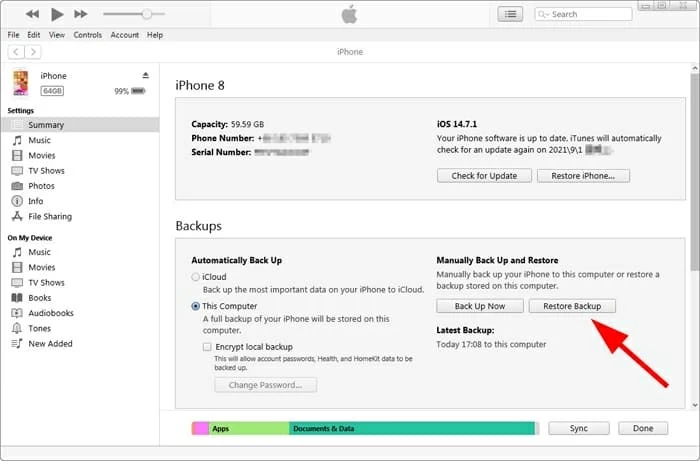The image size is (700, 461).
Task: Open the search field dropdown magnifier
Action: (543, 14)
